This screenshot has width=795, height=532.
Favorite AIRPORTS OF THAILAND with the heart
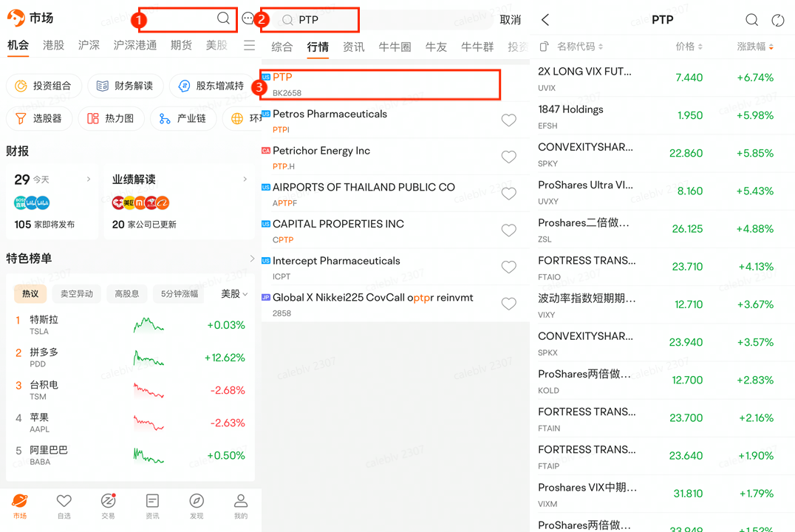pyautogui.click(x=508, y=194)
